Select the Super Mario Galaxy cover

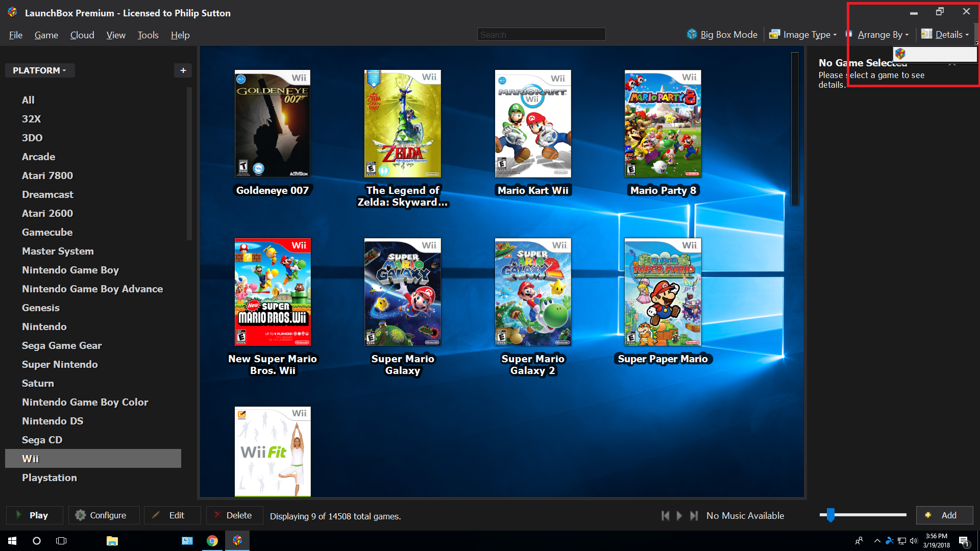pos(403,292)
